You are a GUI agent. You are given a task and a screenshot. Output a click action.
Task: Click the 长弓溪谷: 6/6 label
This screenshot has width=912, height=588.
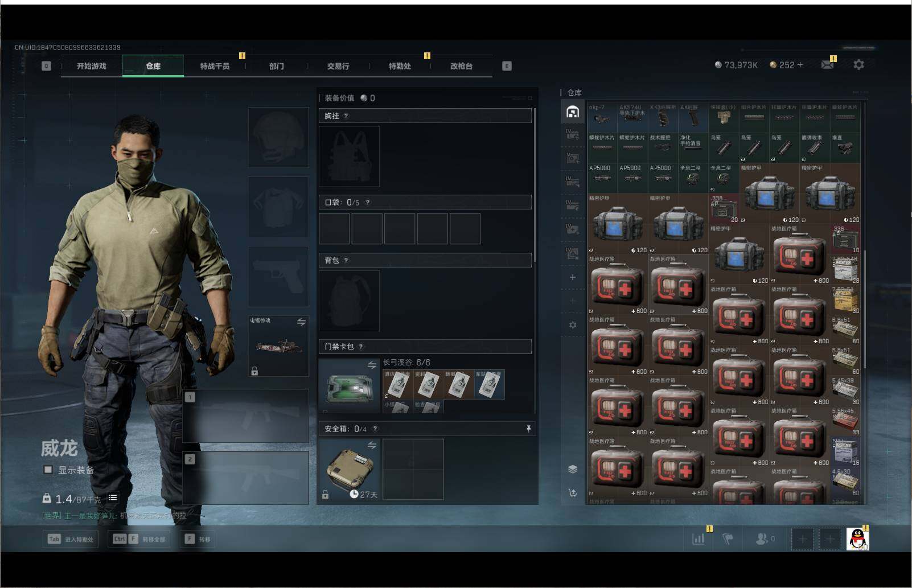click(x=406, y=363)
